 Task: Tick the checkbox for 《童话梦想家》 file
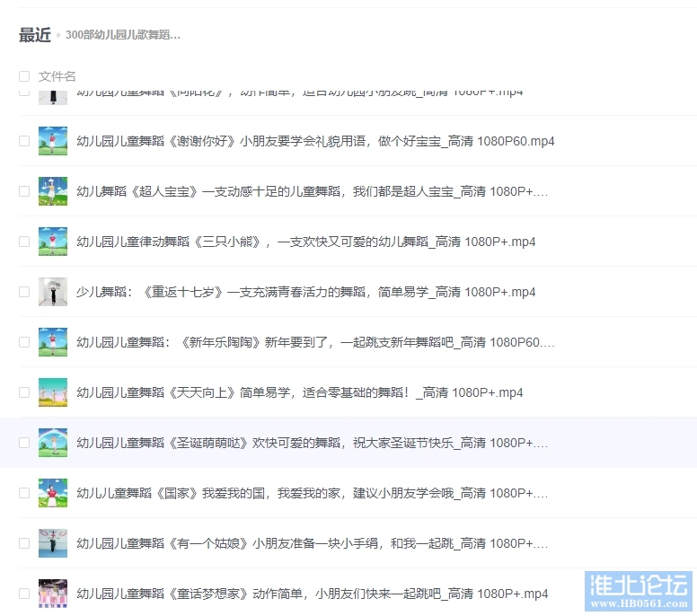click(24, 594)
